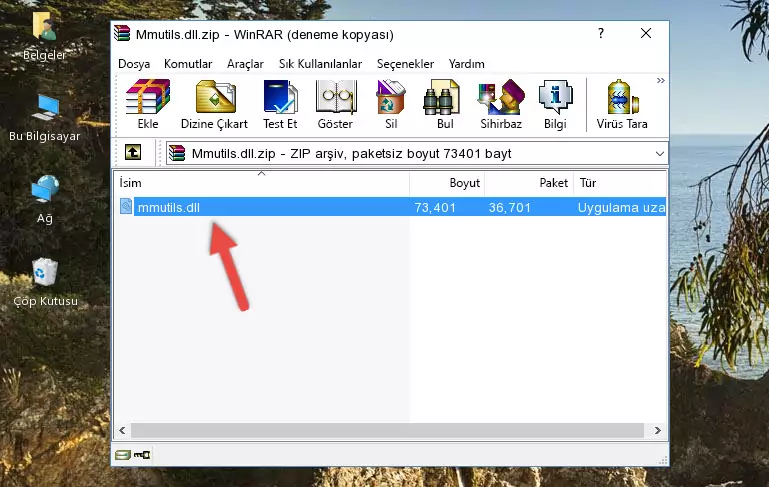Select the Ağ network desktop icon

point(45,199)
